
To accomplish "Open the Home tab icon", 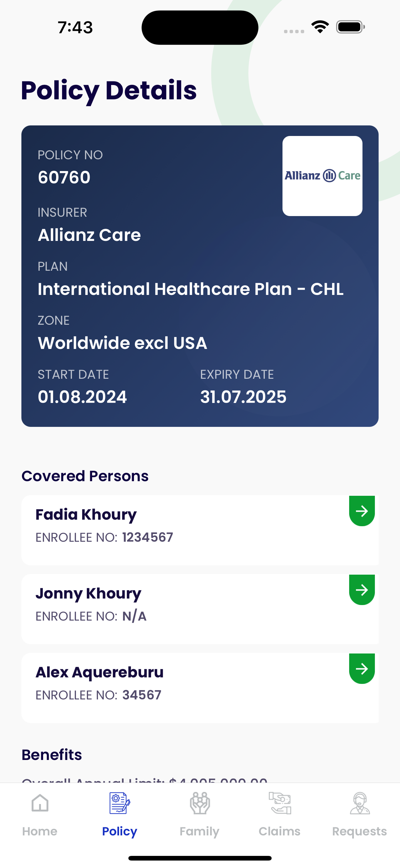I will (40, 803).
